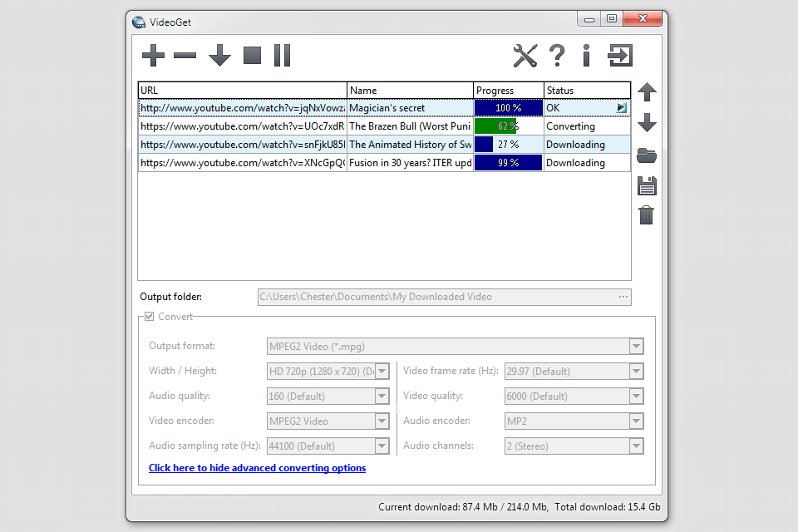Open the Video frame rate dropdown
Image resolution: width=798 pixels, height=532 pixels.
tap(636, 371)
